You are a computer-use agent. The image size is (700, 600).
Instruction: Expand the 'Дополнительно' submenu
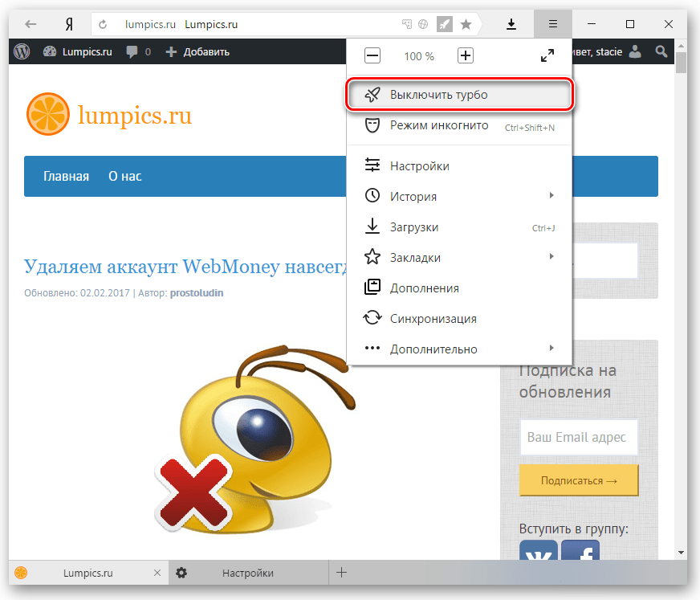459,349
